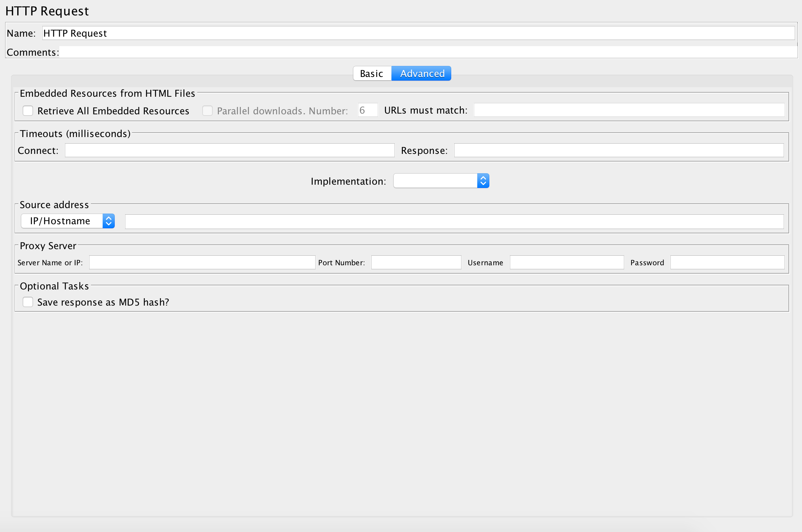Click the Response timeout field

pyautogui.click(x=619, y=151)
